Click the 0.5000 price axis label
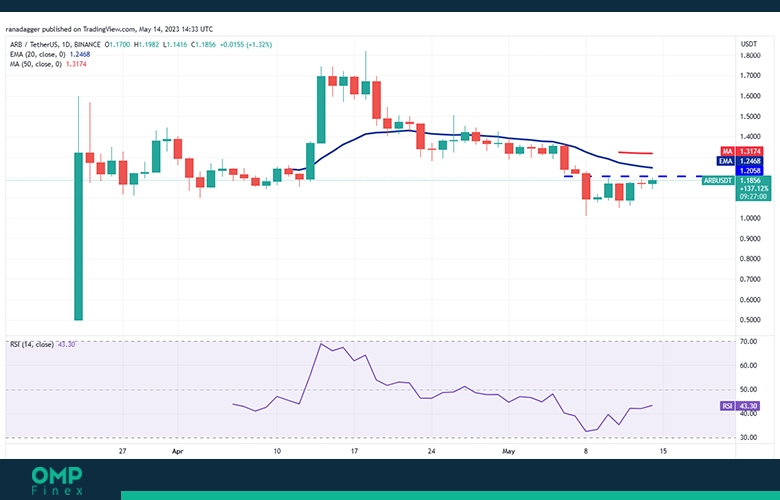Screen dimensions: 780x500 point(750,320)
